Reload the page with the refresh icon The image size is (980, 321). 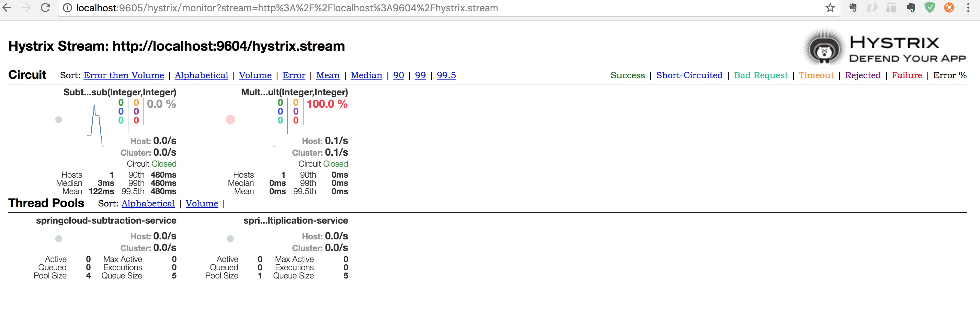pyautogui.click(x=46, y=7)
